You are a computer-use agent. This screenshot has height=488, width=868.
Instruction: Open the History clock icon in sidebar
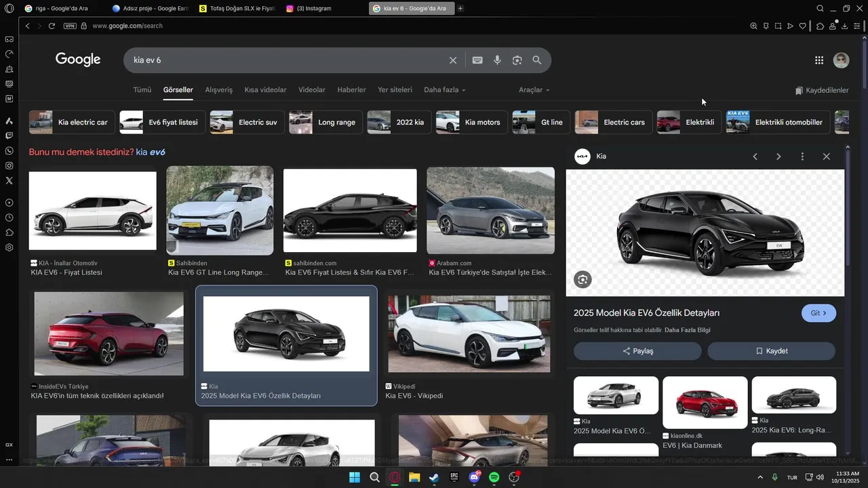coord(9,218)
